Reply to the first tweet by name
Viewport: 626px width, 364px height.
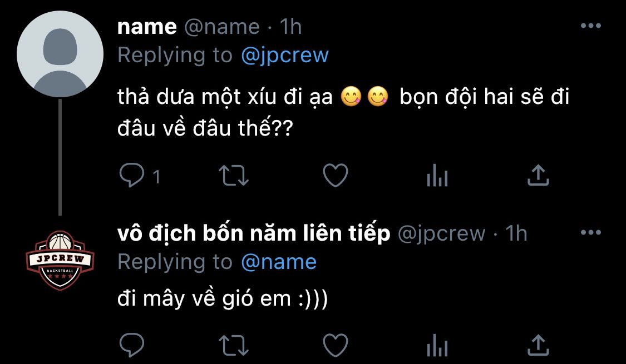132,176
